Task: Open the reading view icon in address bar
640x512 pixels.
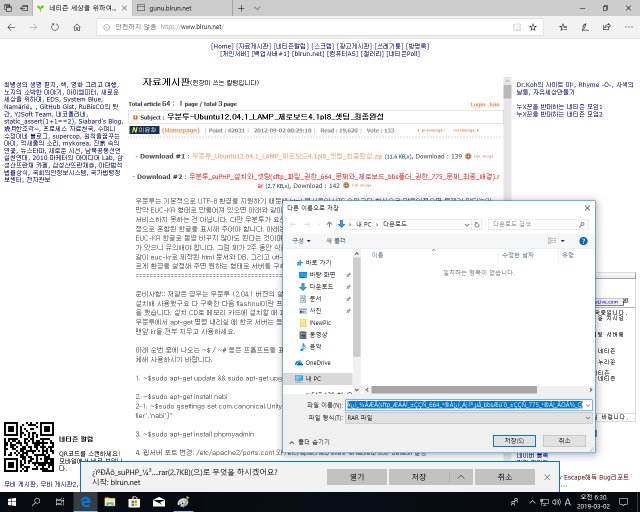Action: (x=517, y=27)
